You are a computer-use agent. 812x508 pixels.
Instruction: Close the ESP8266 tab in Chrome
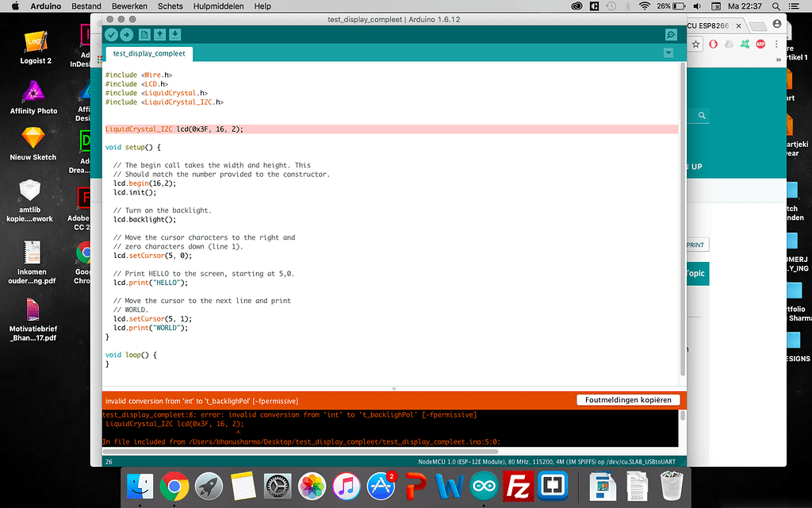[x=738, y=26]
